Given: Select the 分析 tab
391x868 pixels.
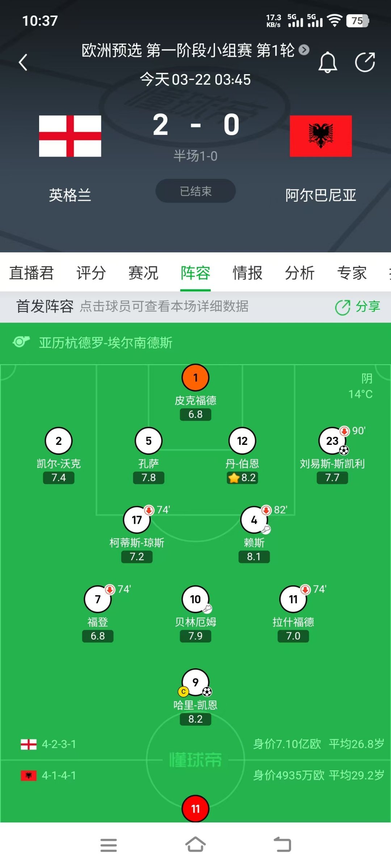Looking at the screenshot, I should point(300,273).
